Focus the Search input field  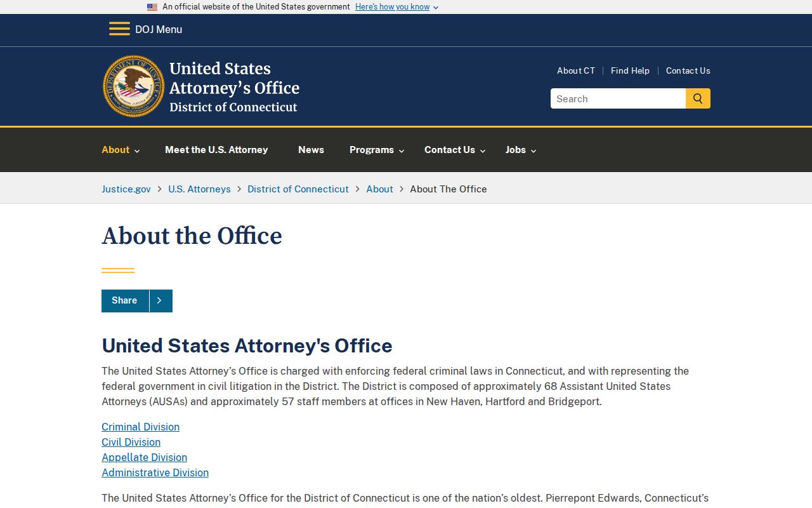(x=618, y=98)
